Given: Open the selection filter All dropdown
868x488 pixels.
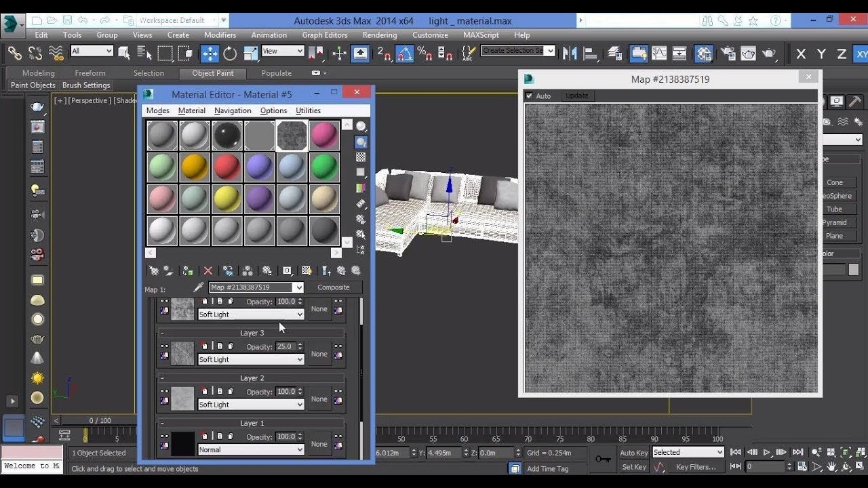Looking at the screenshot, I should 92,51.
